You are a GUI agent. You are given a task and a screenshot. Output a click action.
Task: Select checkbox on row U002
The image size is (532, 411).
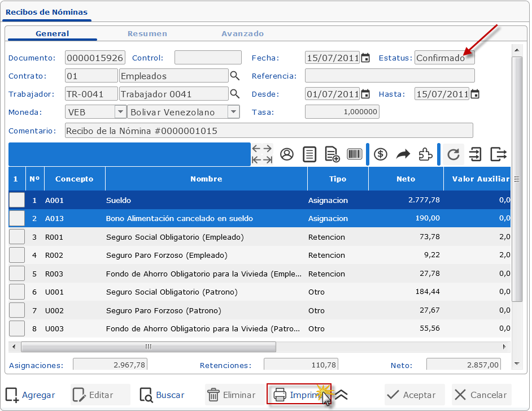(17, 310)
